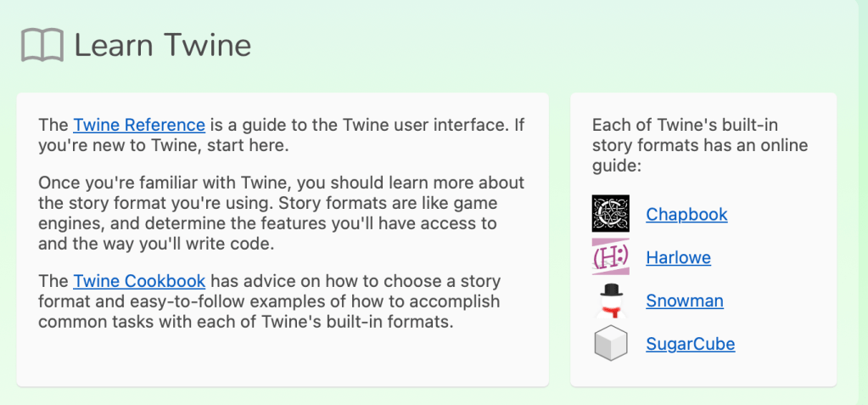
Task: Click the Chapbook story format icon
Action: 610,214
